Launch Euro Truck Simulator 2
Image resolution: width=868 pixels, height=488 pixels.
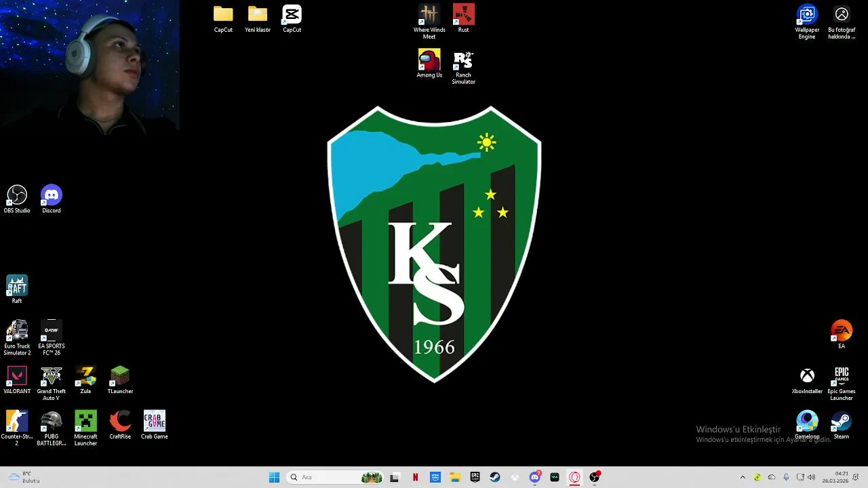(x=17, y=338)
